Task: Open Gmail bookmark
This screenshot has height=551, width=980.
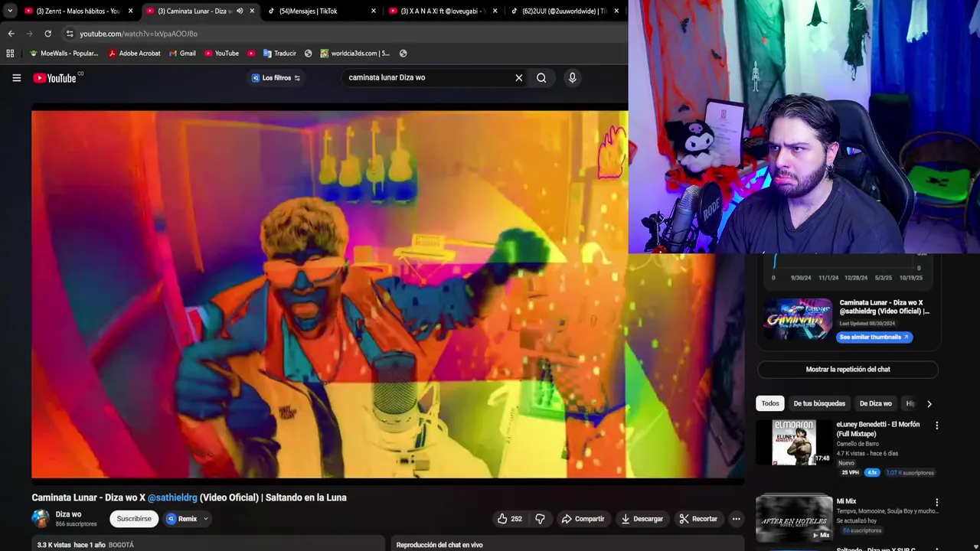Action: [182, 54]
